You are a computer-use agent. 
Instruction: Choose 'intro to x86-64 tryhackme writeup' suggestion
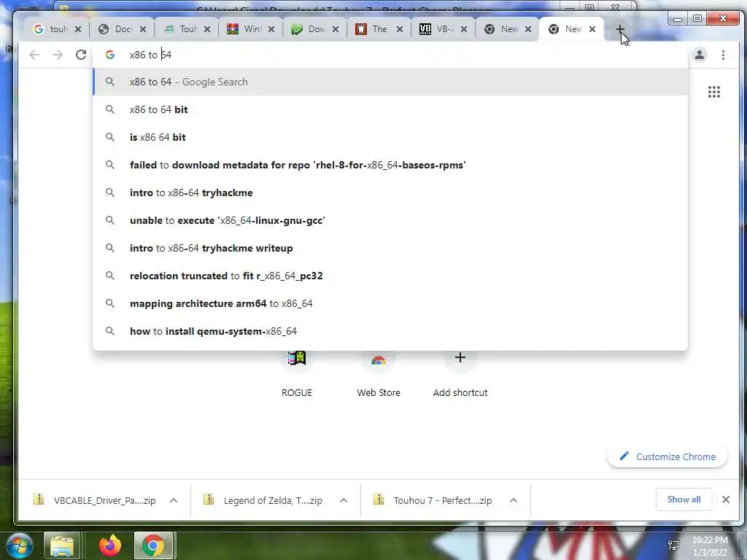coord(390,248)
